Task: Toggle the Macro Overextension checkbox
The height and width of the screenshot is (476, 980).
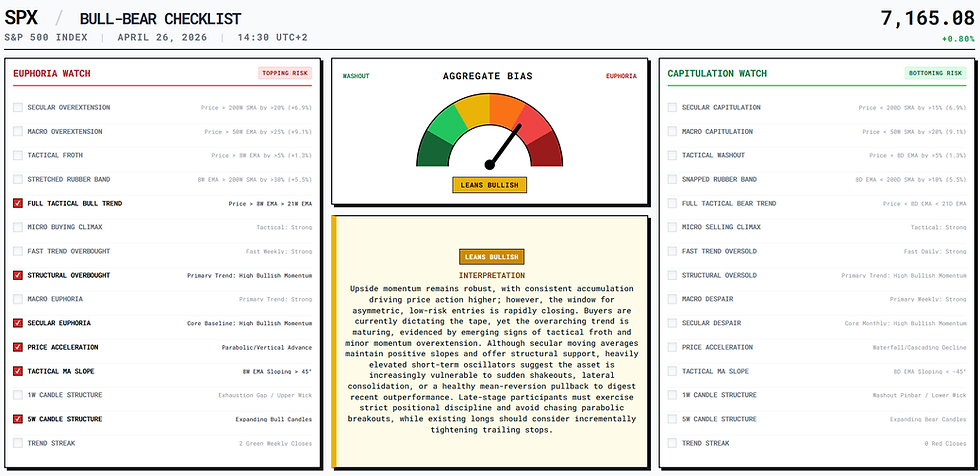Action: coord(18,131)
